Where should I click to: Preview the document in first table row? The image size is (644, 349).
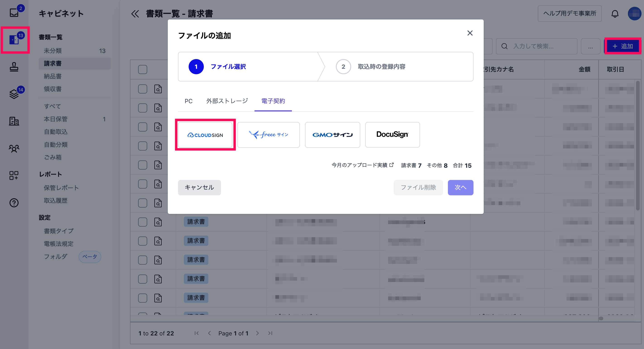coord(158,89)
